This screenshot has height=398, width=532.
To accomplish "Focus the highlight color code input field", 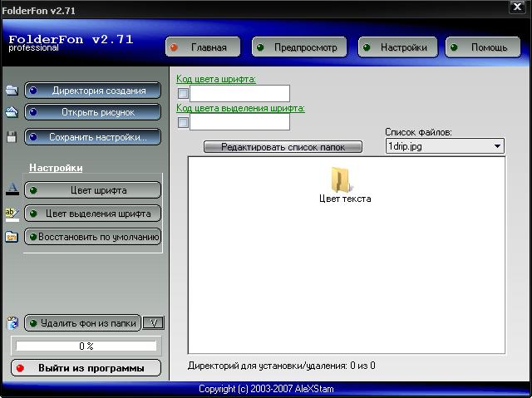I will [239, 121].
